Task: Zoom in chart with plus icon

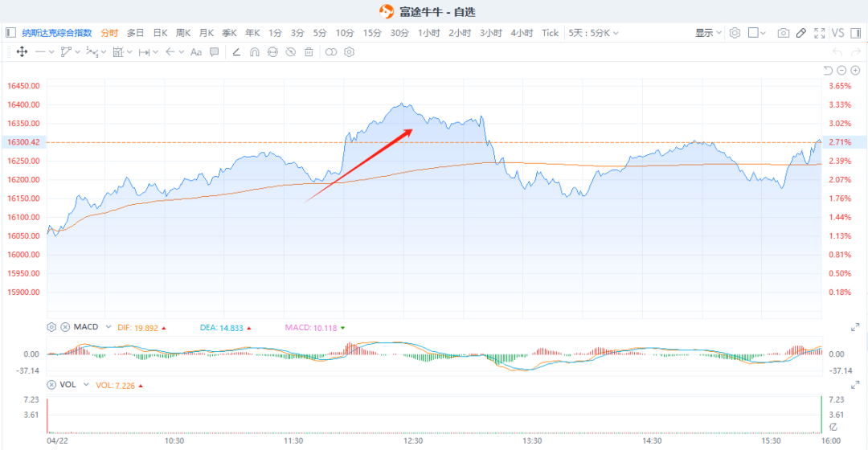Action: point(855,70)
